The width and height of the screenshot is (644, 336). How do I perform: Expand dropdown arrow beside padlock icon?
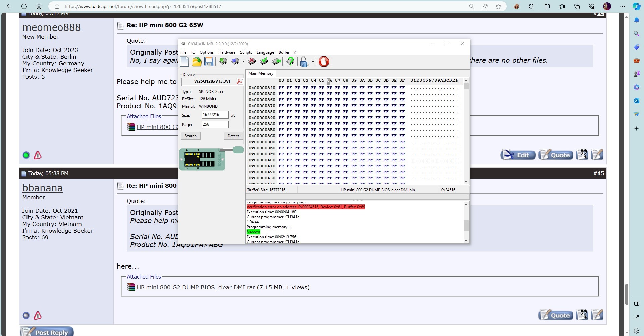pyautogui.click(x=313, y=62)
